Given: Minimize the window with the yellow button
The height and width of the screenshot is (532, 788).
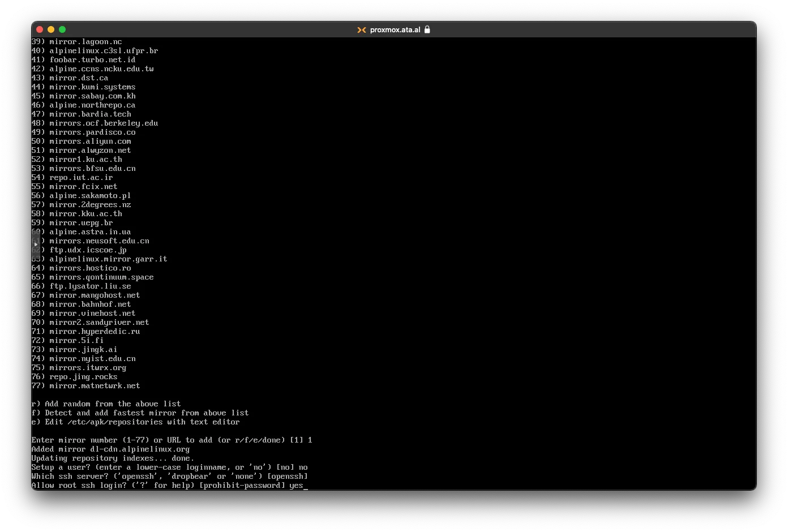Looking at the screenshot, I should [51, 29].
